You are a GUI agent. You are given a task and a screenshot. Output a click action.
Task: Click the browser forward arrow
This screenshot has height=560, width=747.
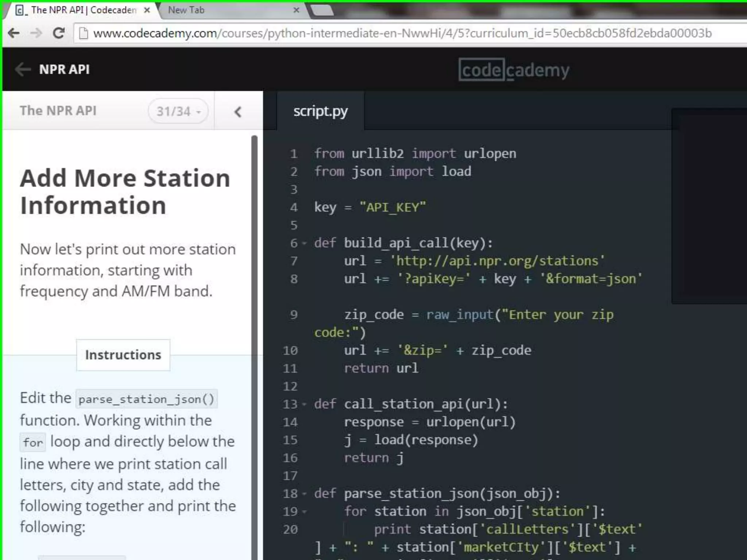click(x=36, y=33)
